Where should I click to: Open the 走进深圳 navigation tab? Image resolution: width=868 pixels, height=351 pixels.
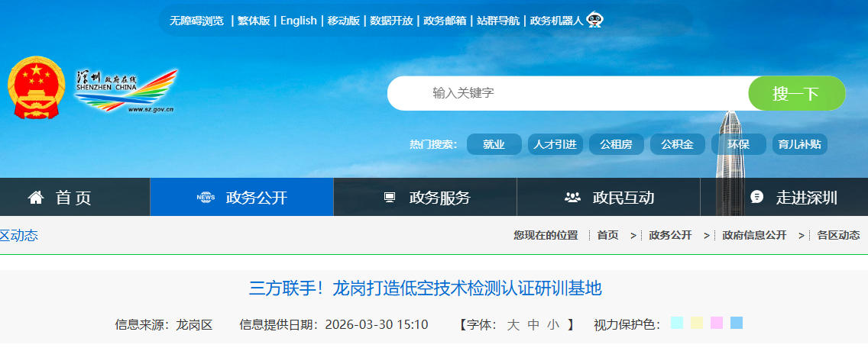784,198
